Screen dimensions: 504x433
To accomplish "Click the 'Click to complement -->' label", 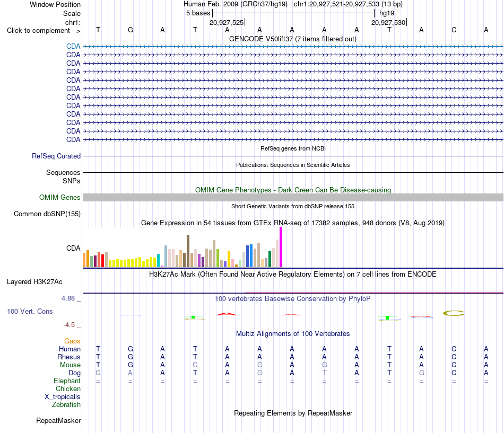I will (x=44, y=31).
